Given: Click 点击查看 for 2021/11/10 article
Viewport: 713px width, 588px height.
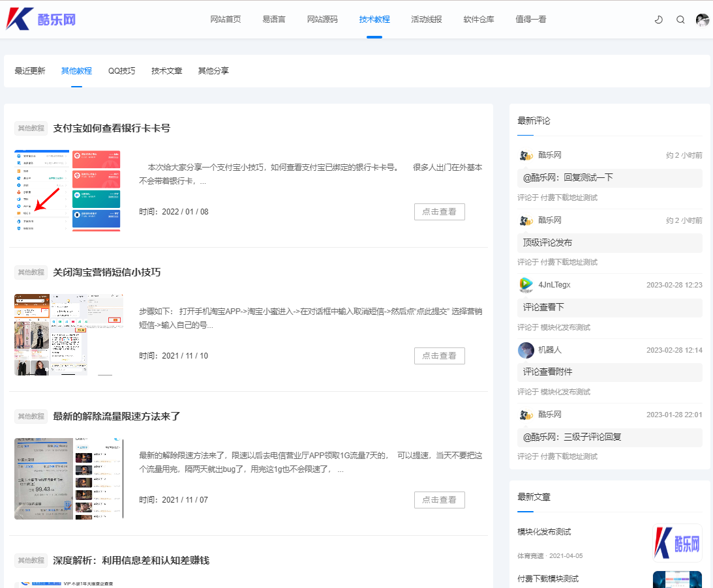Looking at the screenshot, I should click(439, 356).
